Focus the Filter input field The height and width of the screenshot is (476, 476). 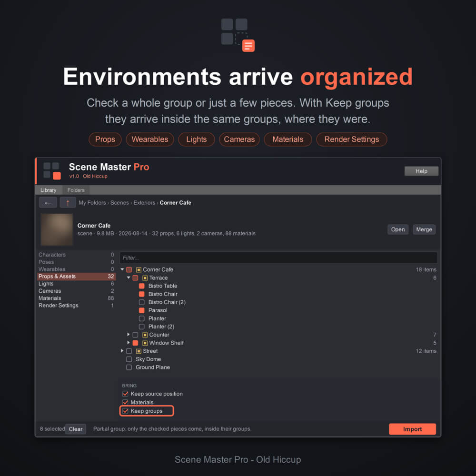point(278,258)
